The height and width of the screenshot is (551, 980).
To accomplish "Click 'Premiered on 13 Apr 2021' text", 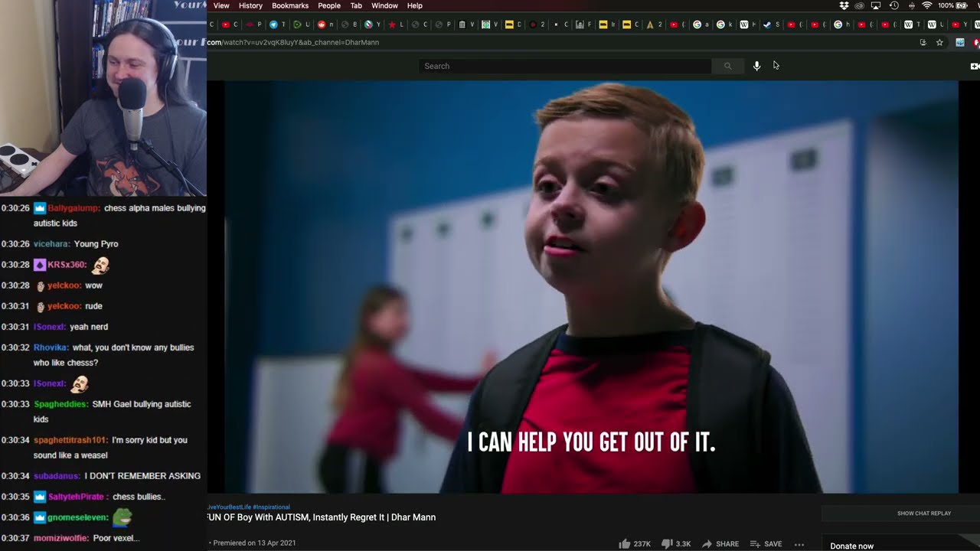I will (x=255, y=543).
